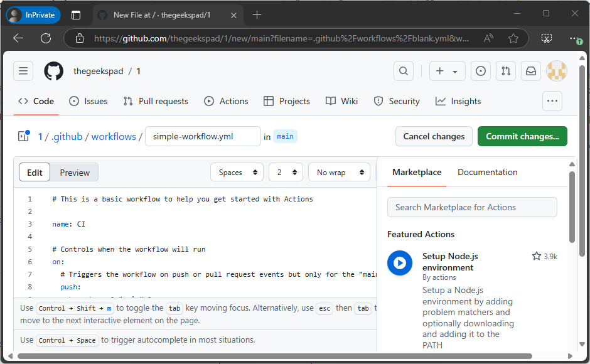Open the issues circle-dot icon in header
This screenshot has width=590, height=364.
click(481, 71)
